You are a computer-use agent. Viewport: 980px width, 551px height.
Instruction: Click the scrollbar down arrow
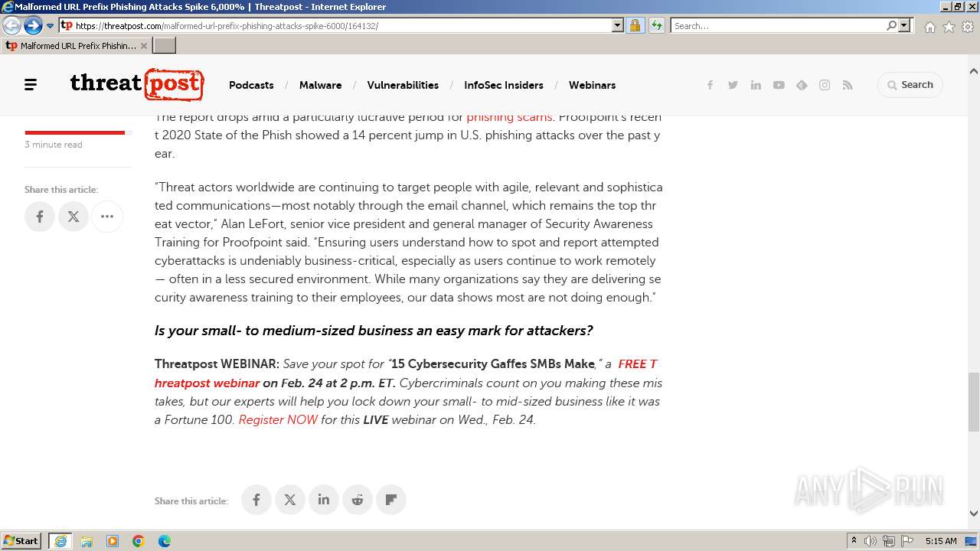tap(974, 514)
